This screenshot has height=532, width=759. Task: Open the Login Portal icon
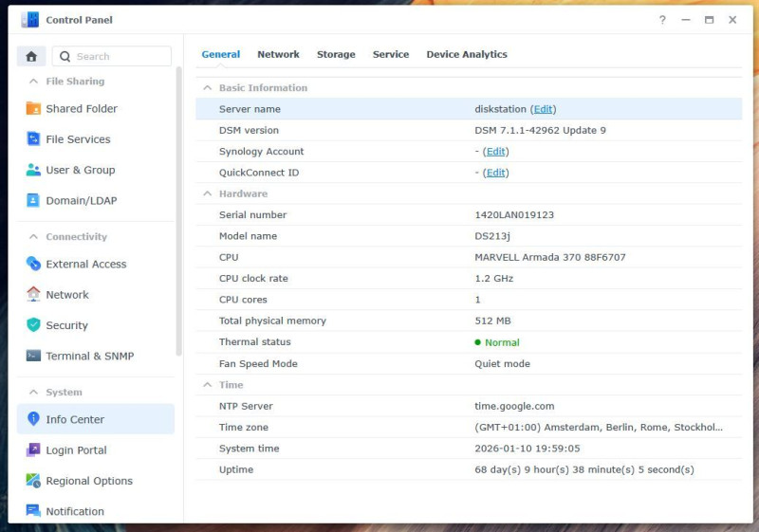point(33,449)
